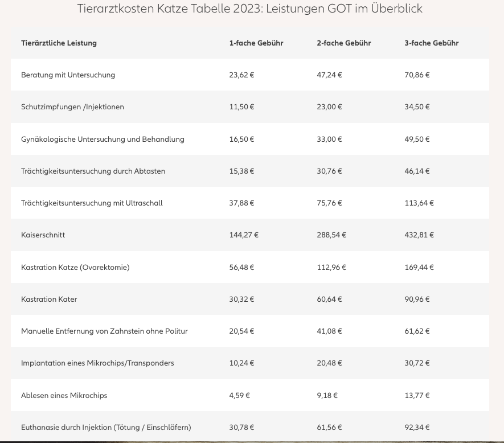Select the Gynäkologische Untersuchung und Behandlung entry
The height and width of the screenshot is (443, 504).
[x=103, y=139]
